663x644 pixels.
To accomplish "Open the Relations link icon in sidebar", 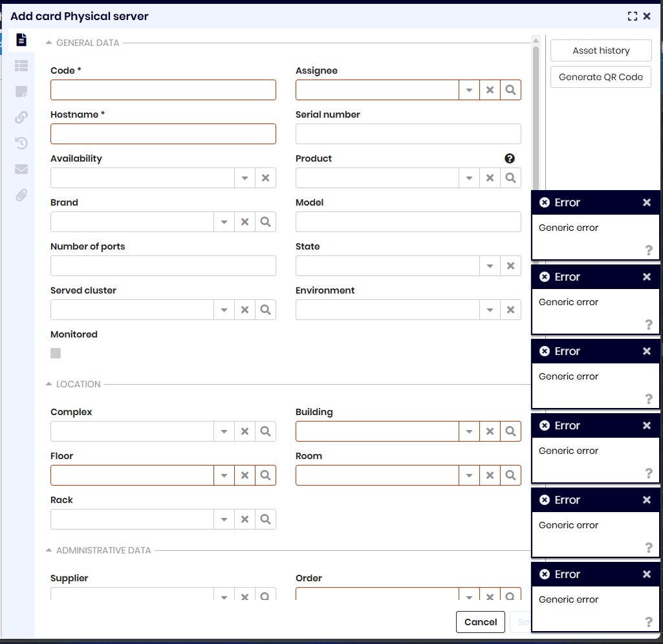I will 21,117.
